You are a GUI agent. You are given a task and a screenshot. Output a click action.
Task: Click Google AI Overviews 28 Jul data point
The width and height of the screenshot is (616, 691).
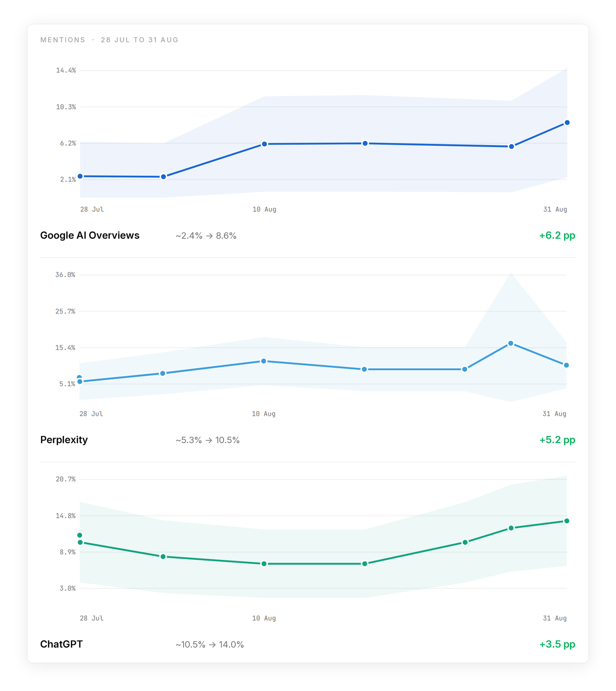[x=80, y=176]
